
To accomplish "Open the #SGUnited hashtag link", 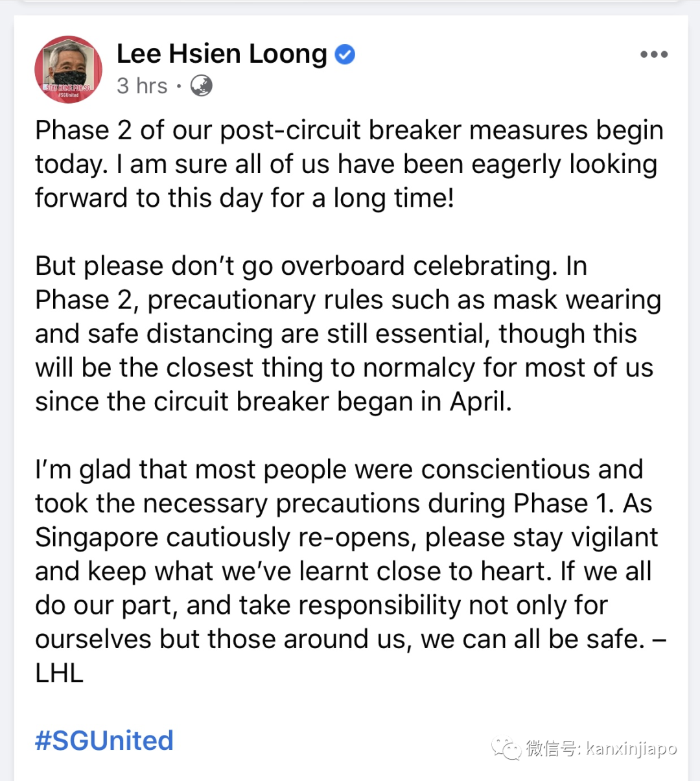I will (x=104, y=740).
